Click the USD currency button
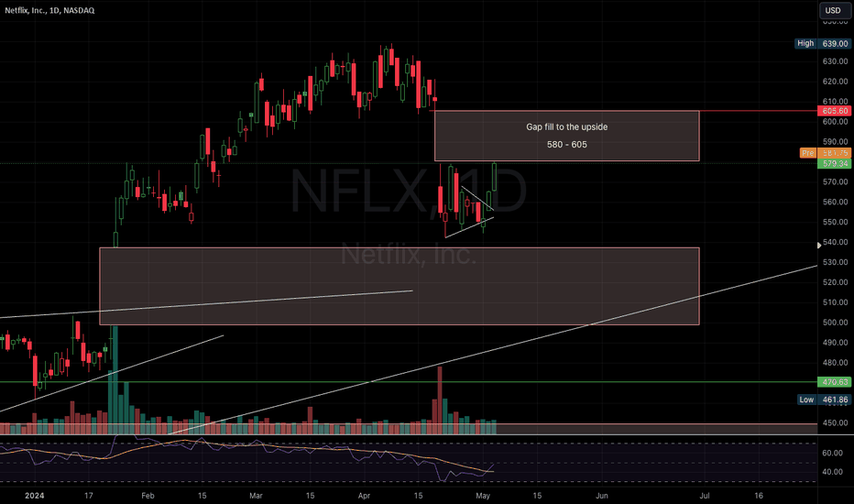Image resolution: width=854 pixels, height=504 pixels. tap(833, 10)
